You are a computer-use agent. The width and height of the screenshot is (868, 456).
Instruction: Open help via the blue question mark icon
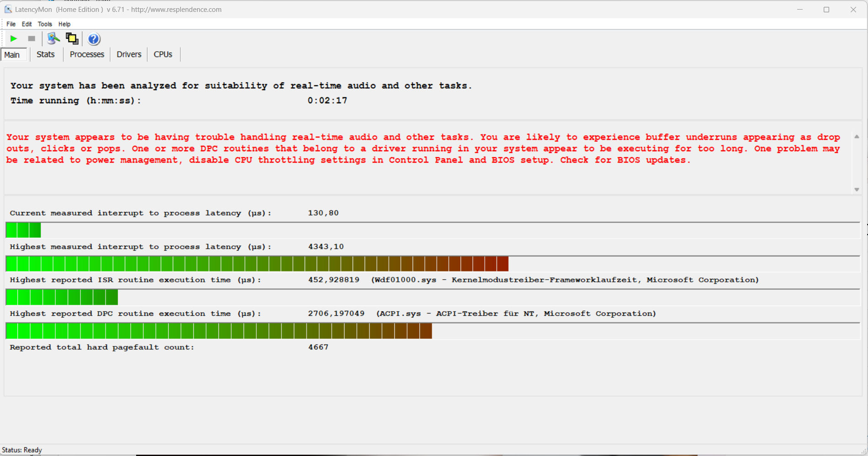[94, 39]
